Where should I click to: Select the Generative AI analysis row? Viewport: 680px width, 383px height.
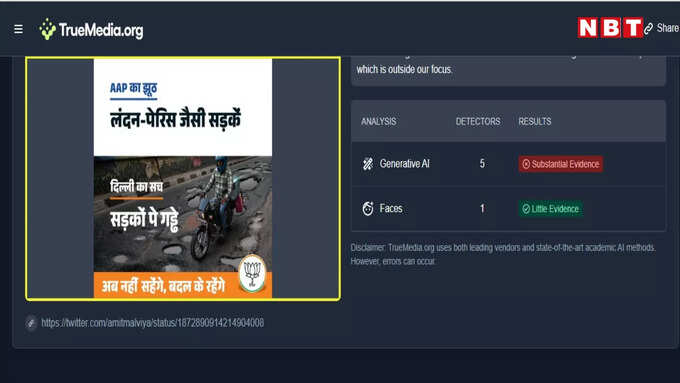[508, 164]
